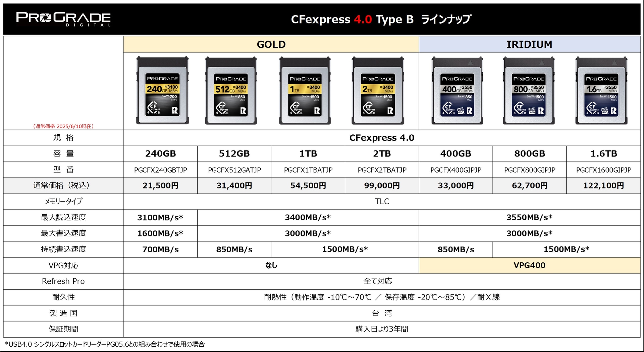The image size is (644, 352).
Task: Click the '購入日より3年間' warranty cell
Action: [x=382, y=329]
